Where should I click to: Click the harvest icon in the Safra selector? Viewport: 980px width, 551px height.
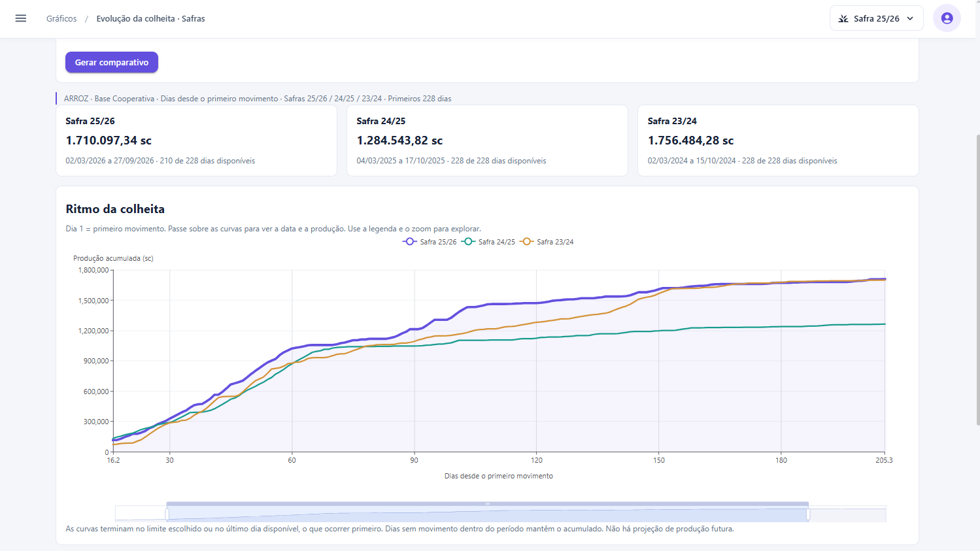[843, 19]
